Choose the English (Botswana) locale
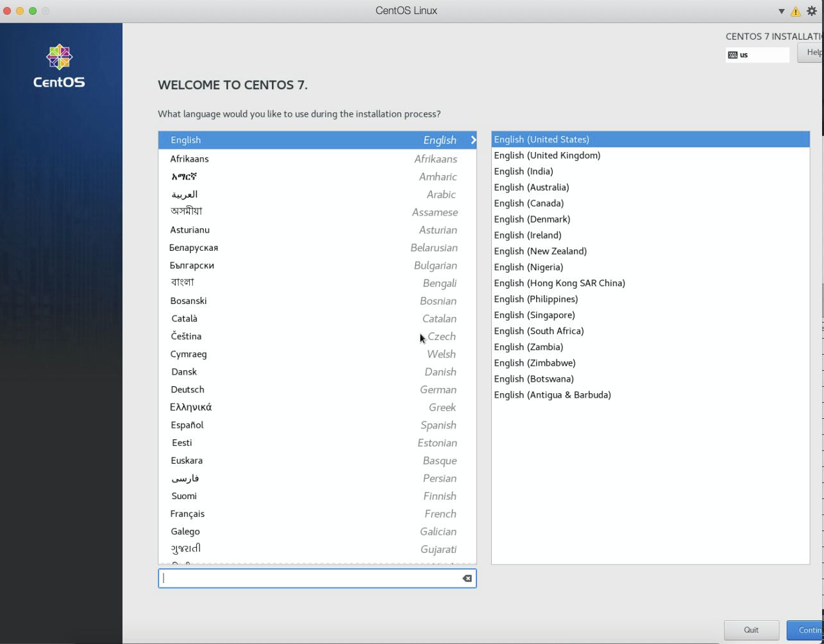The height and width of the screenshot is (644, 824). coord(650,379)
